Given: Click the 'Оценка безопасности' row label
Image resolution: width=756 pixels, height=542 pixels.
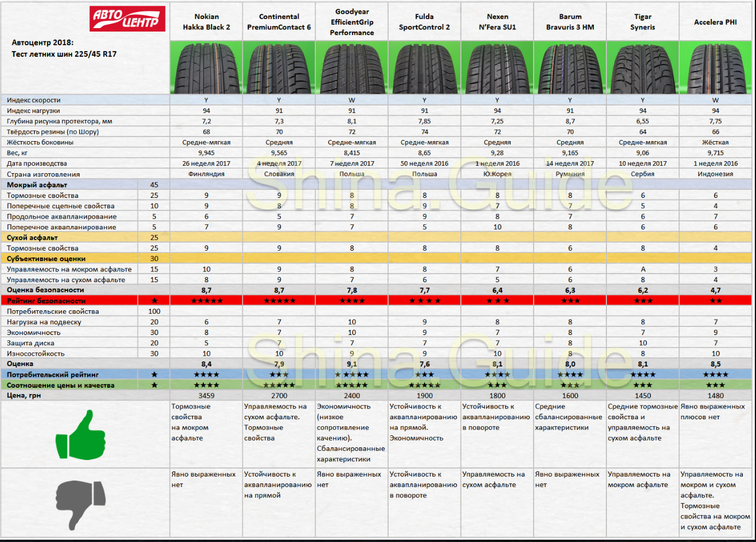Looking at the screenshot, I should 45,290.
